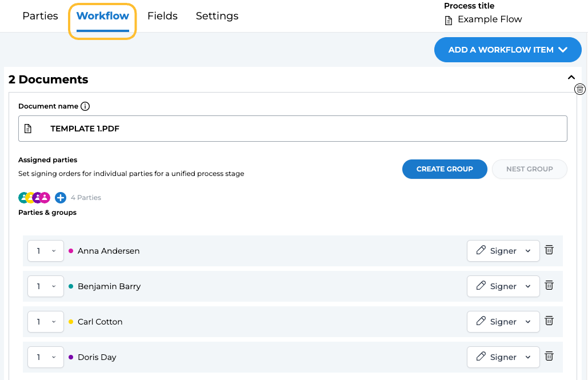Click the Create Group button

click(445, 169)
